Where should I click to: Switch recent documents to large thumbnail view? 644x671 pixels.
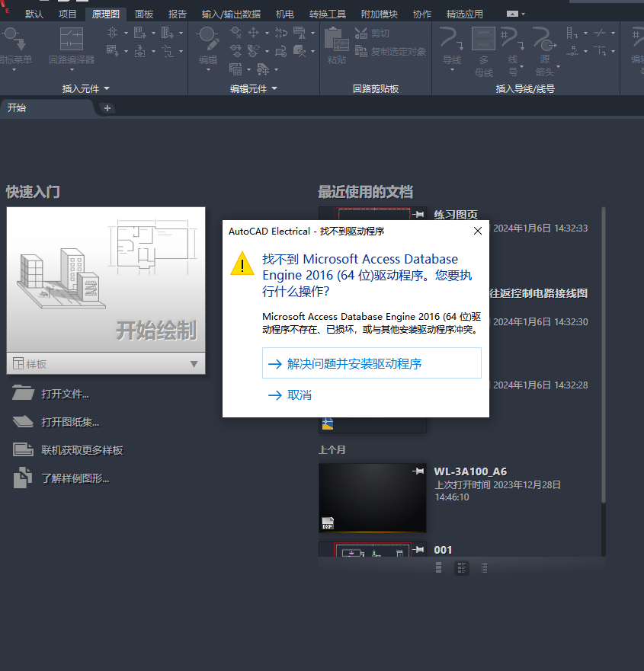click(439, 567)
